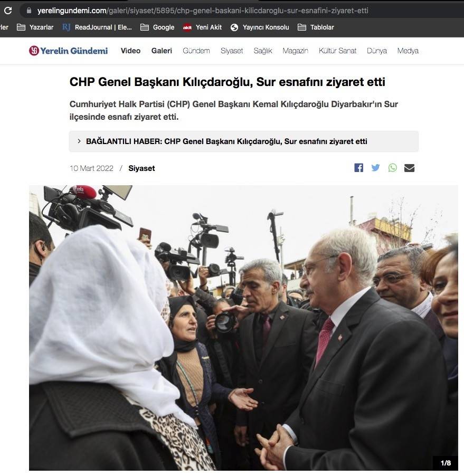
Task: Expand the BAĞLANTILI HABER chevron
Action: click(79, 141)
